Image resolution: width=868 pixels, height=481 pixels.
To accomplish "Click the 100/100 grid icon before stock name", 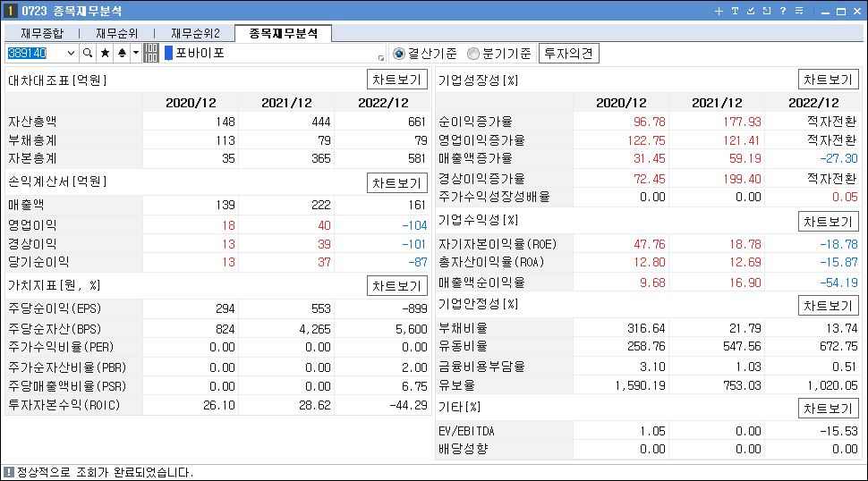I will click(x=151, y=53).
